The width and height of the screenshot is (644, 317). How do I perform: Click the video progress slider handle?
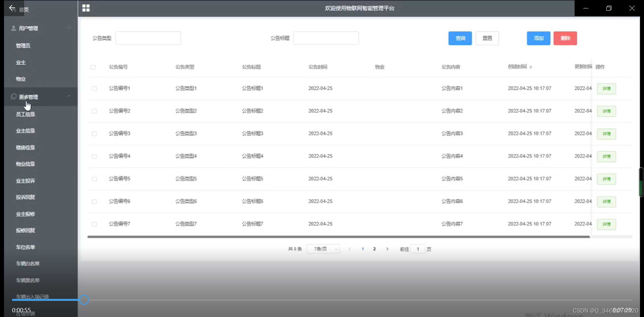(x=84, y=300)
